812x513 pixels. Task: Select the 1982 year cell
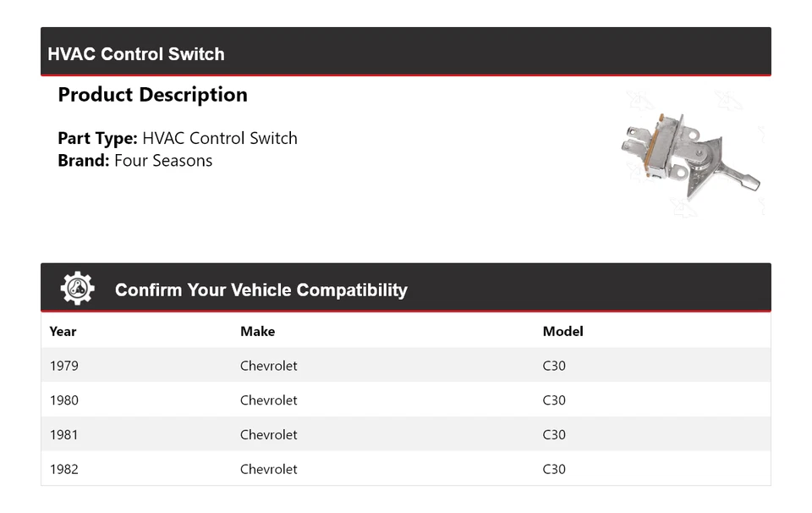coord(64,469)
